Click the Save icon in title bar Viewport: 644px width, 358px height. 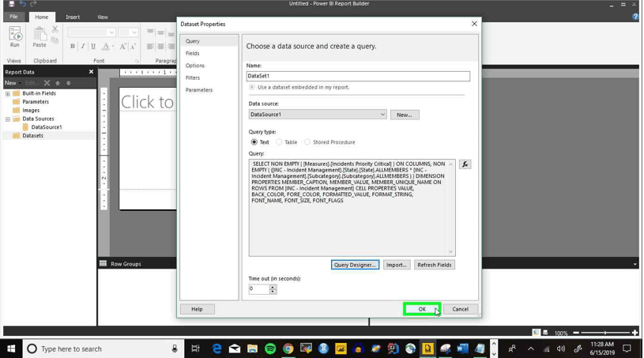click(11, 4)
